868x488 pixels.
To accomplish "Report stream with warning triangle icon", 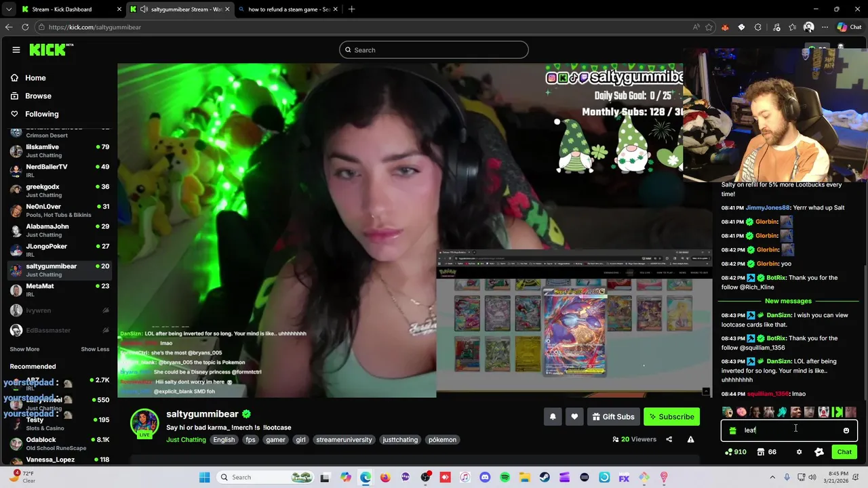I will pyautogui.click(x=690, y=439).
